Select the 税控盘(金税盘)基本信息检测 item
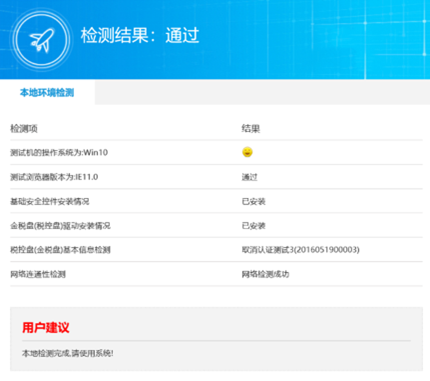This screenshot has height=381, width=430. pos(60,250)
